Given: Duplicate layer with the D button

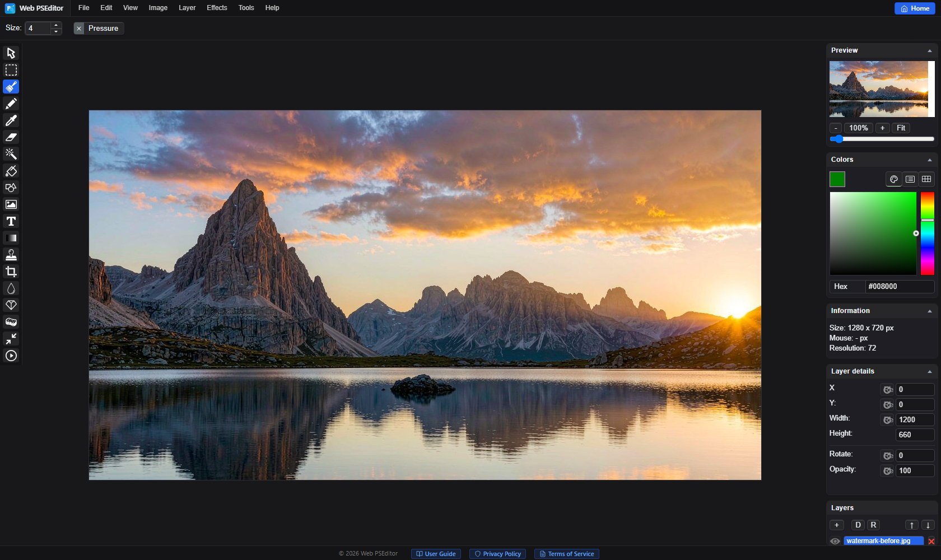Looking at the screenshot, I should [x=858, y=525].
